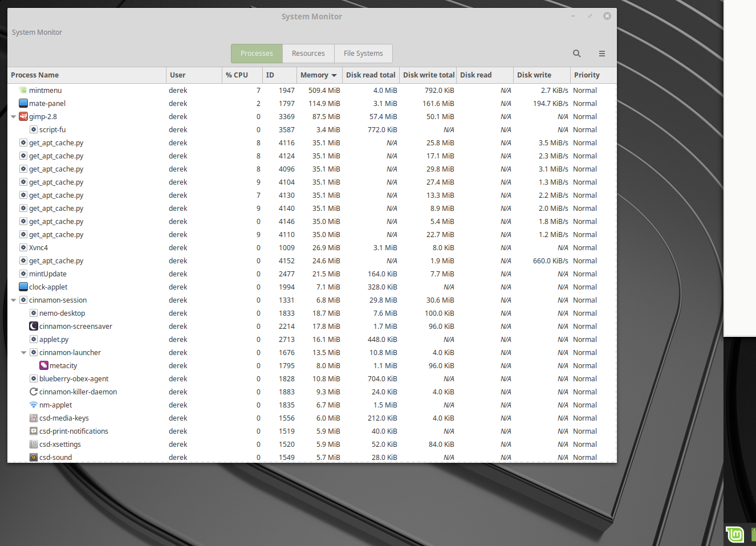This screenshot has width=756, height=546.
Task: Sort by Process Name column header
Action: pos(87,75)
